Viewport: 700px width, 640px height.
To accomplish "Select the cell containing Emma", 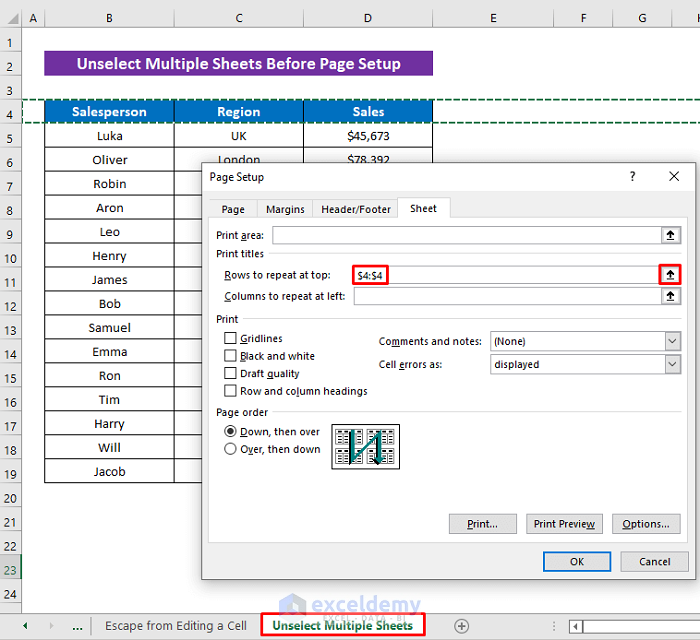I will [109, 352].
